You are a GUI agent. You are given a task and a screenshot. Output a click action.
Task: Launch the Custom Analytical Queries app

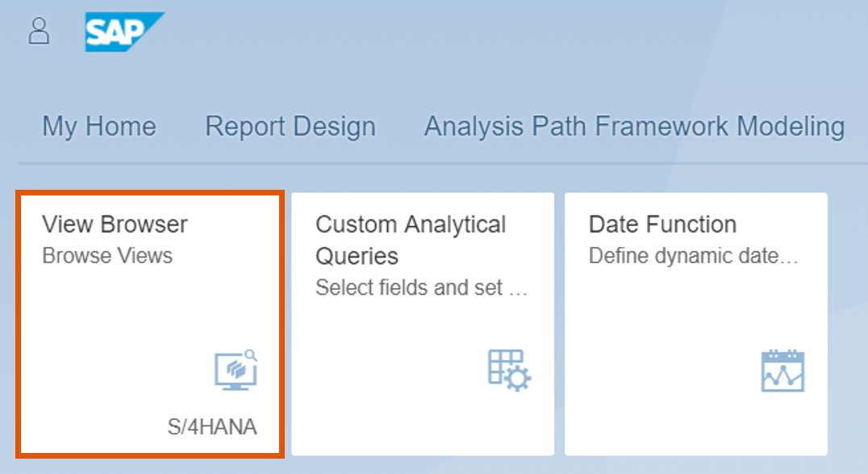point(422,323)
